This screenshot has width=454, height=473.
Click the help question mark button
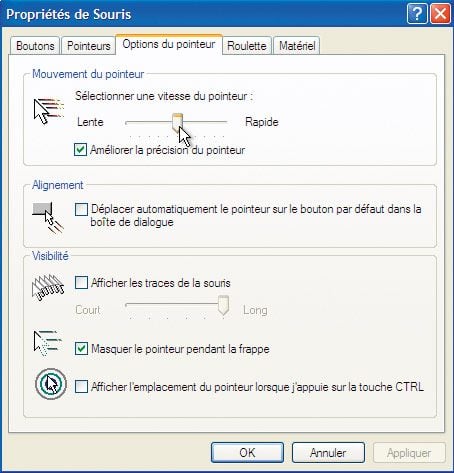click(x=417, y=14)
